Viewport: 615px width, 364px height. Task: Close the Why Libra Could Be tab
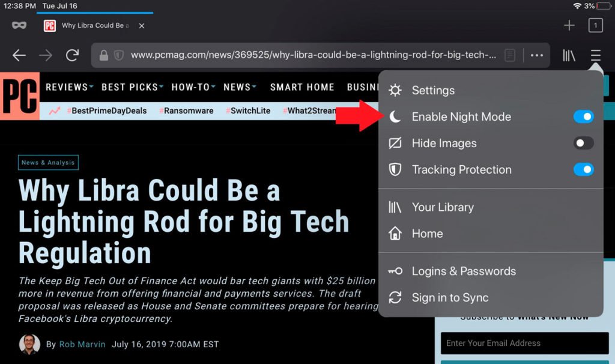click(142, 26)
